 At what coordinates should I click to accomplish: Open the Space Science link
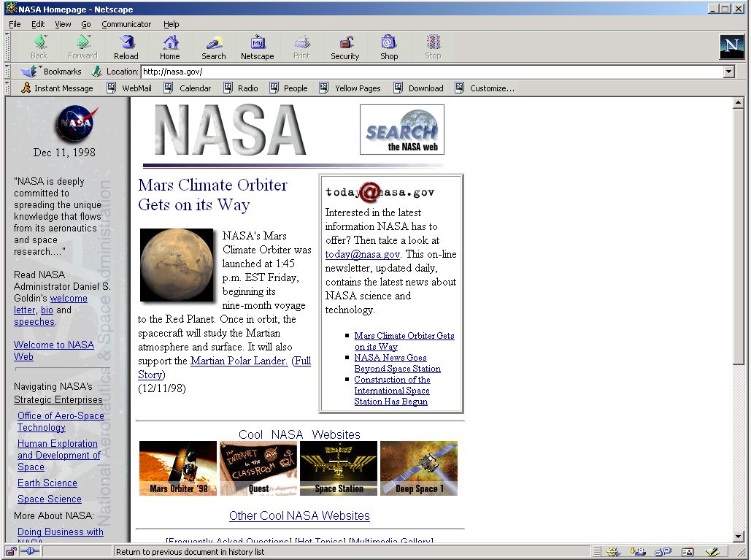[50, 499]
